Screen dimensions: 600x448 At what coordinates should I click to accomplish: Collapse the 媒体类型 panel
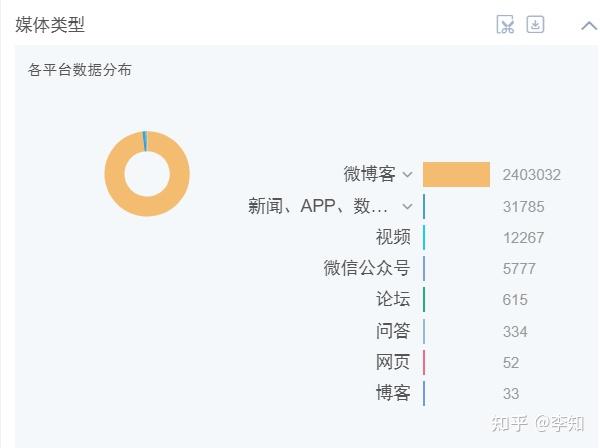pos(588,25)
